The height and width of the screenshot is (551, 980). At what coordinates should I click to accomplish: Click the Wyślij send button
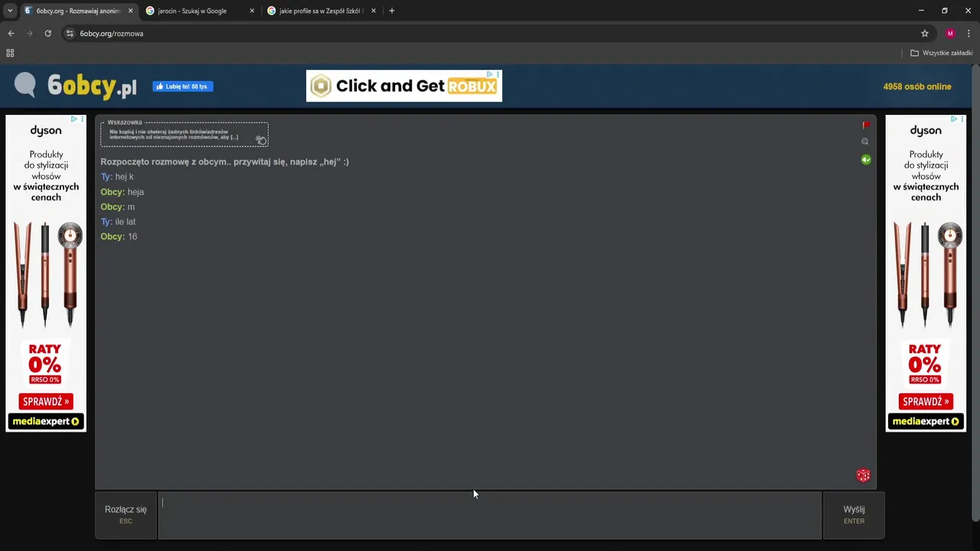[x=854, y=515]
